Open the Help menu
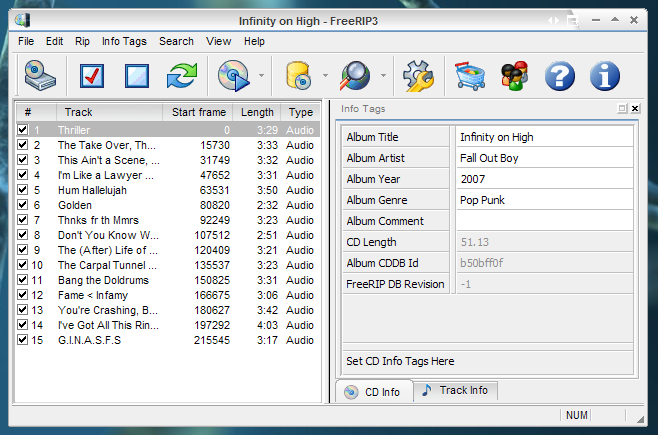The width and height of the screenshot is (658, 435). [254, 42]
